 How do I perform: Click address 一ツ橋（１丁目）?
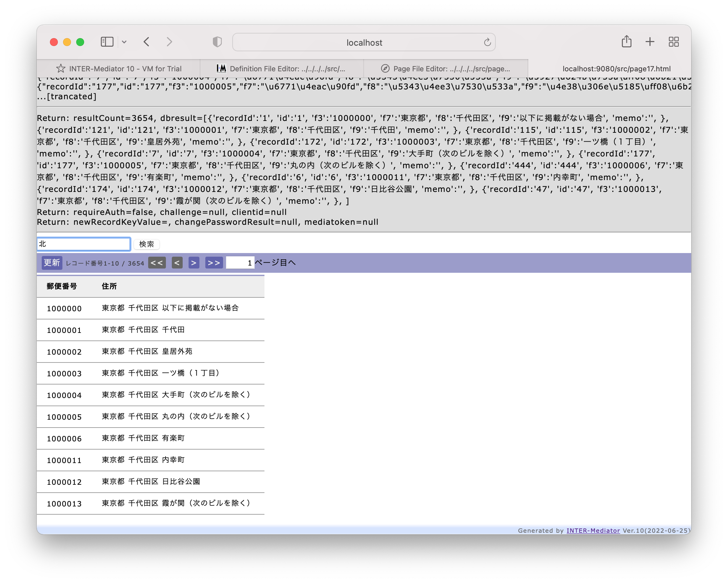(192, 373)
